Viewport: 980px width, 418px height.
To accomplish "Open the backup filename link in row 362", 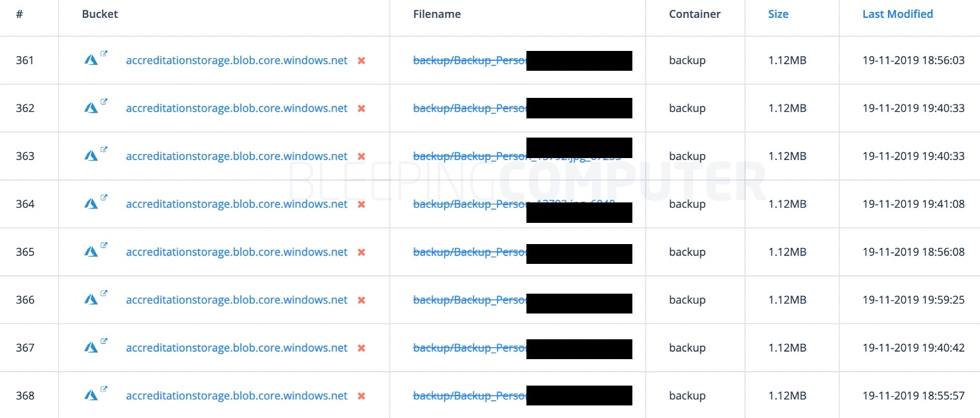I will tap(469, 108).
